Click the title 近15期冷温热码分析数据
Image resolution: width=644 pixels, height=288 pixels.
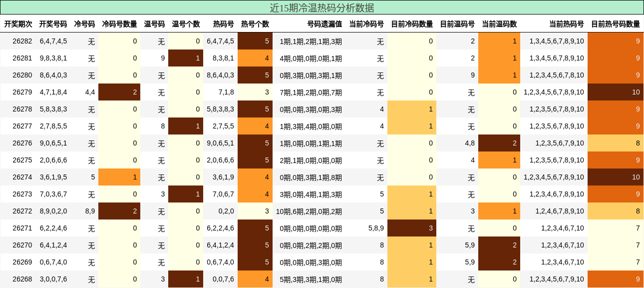pos(322,7)
